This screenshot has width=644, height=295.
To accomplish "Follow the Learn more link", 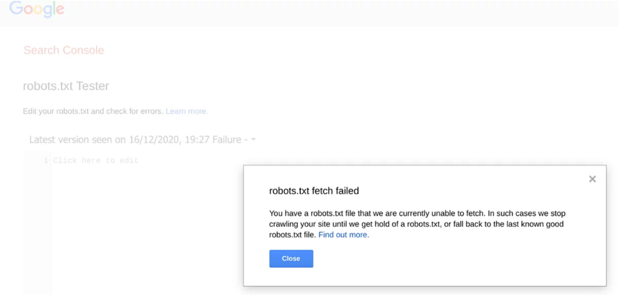I will (x=187, y=111).
